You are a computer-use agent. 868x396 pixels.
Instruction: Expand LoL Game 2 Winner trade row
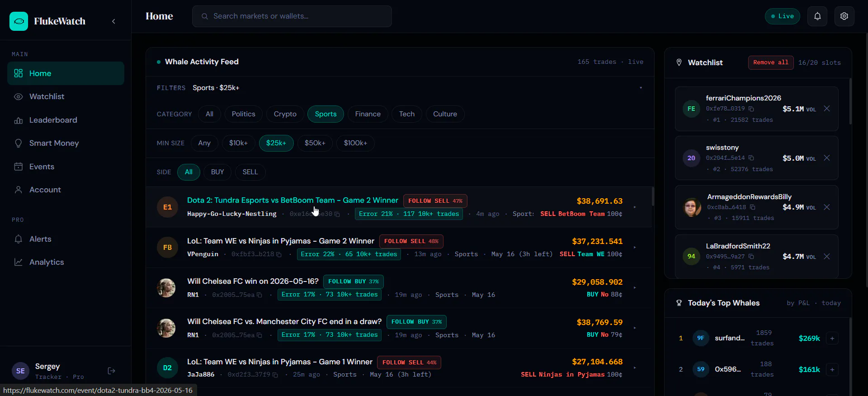635,248
